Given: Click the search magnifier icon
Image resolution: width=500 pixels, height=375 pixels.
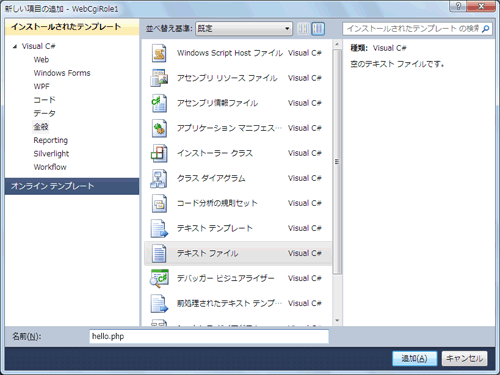Looking at the screenshot, I should click(x=486, y=29).
